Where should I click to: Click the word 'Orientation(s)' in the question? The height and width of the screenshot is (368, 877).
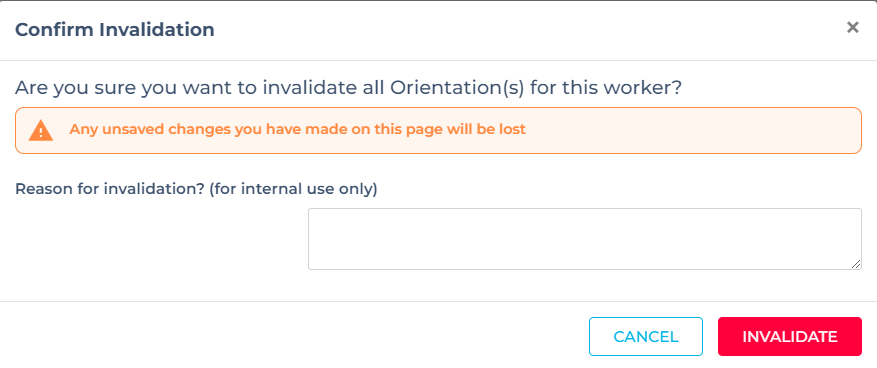click(457, 88)
